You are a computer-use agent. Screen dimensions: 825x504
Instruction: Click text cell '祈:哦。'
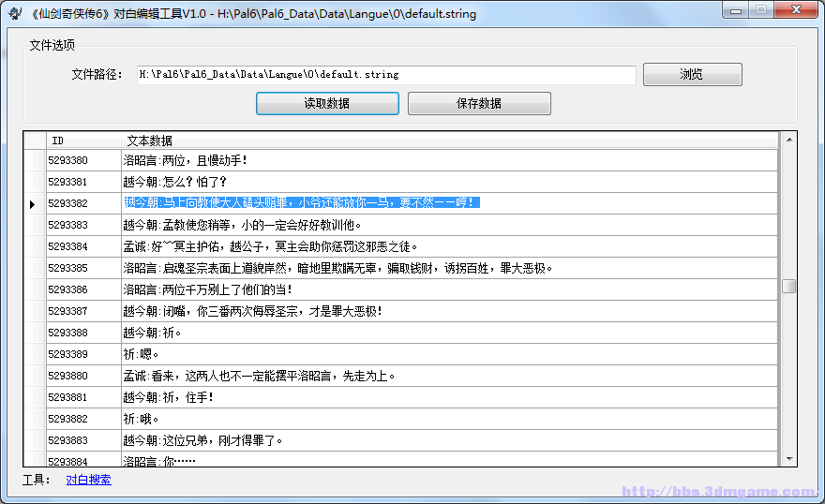(449, 419)
